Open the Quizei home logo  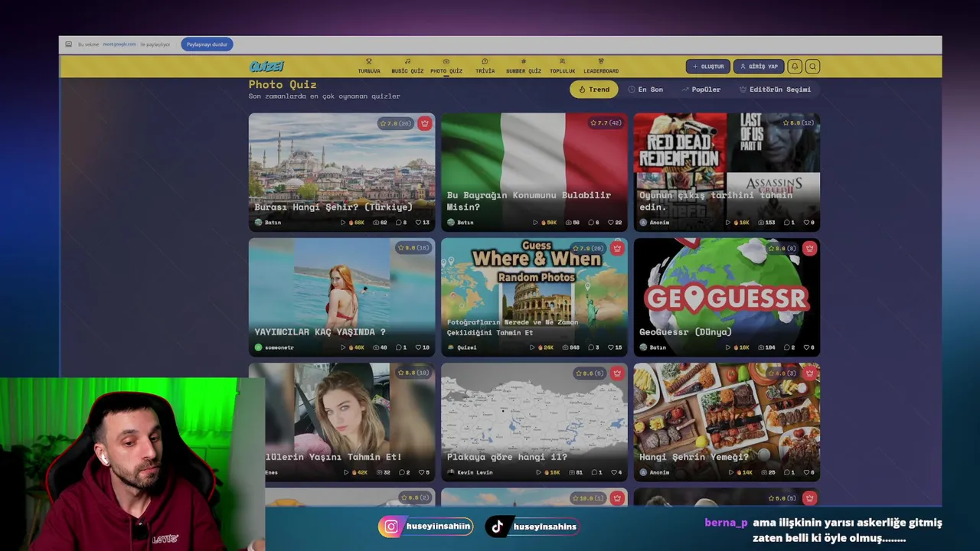pyautogui.click(x=266, y=67)
